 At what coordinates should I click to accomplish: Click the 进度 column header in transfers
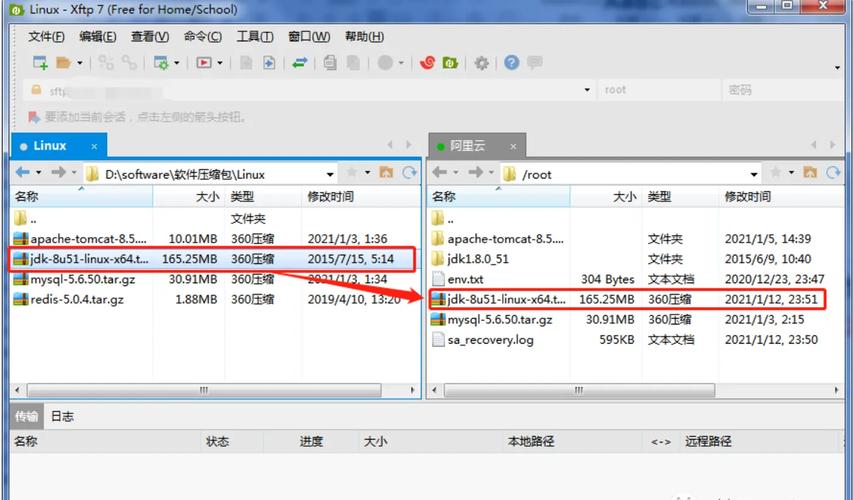coord(311,441)
